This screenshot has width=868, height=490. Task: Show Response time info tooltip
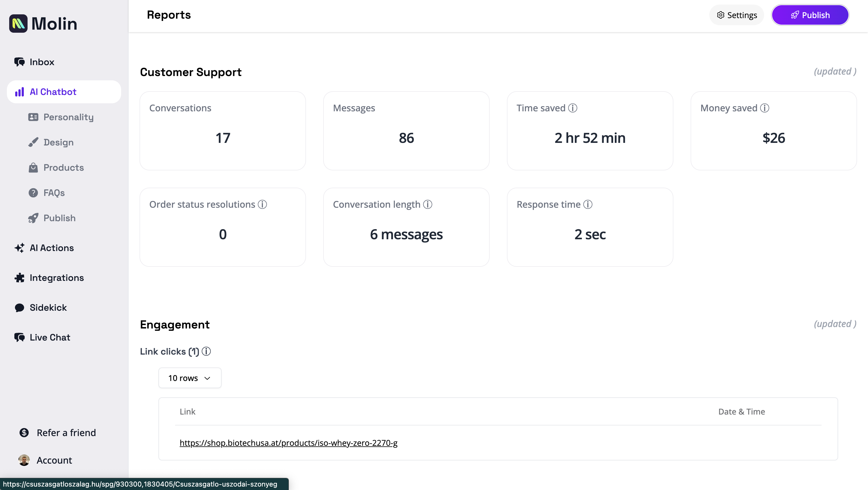point(588,205)
